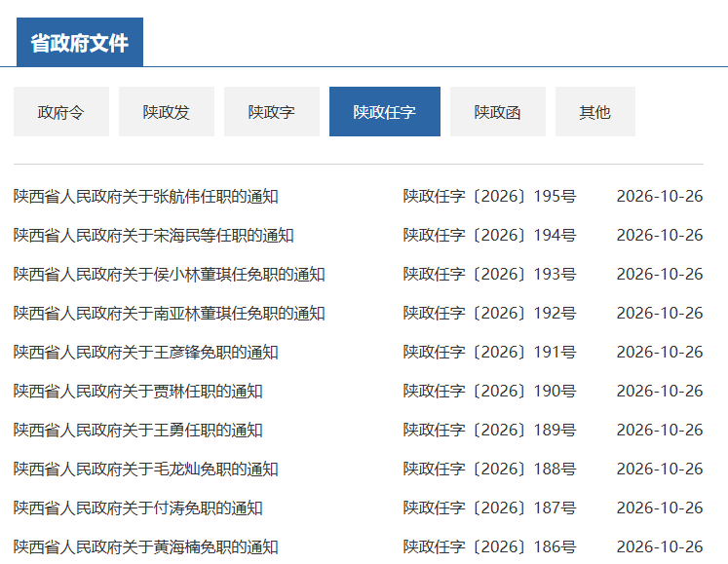
Task: Click document number 陕政任字〔2026〕194号
Action: 490,236
